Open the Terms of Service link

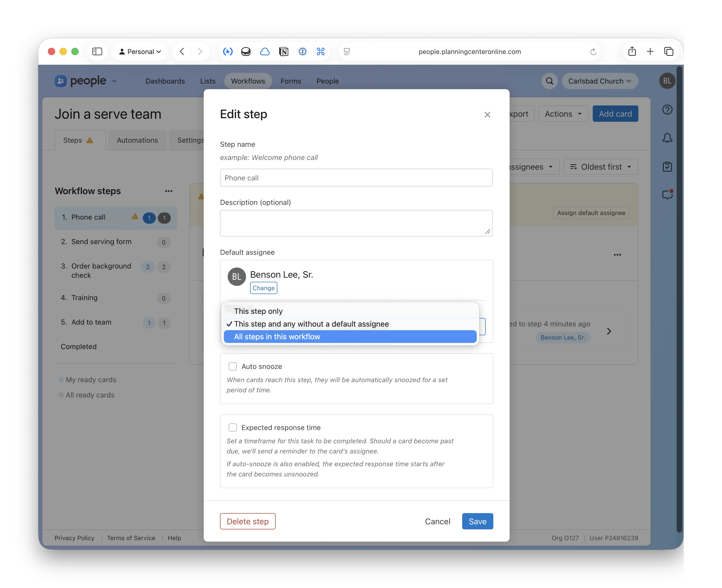click(131, 538)
